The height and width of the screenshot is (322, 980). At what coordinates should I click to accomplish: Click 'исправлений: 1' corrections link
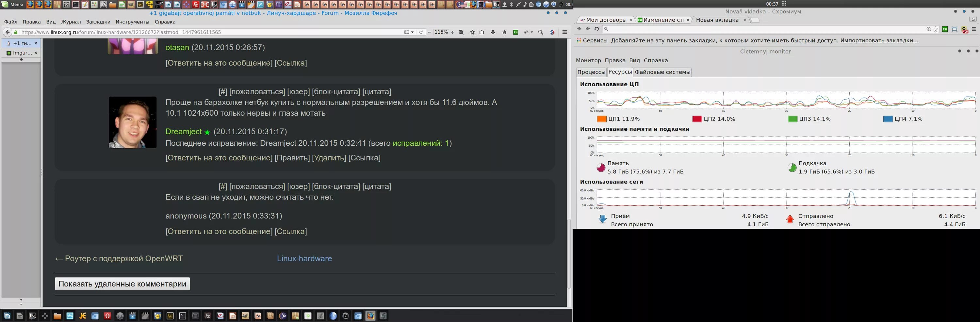421,143
